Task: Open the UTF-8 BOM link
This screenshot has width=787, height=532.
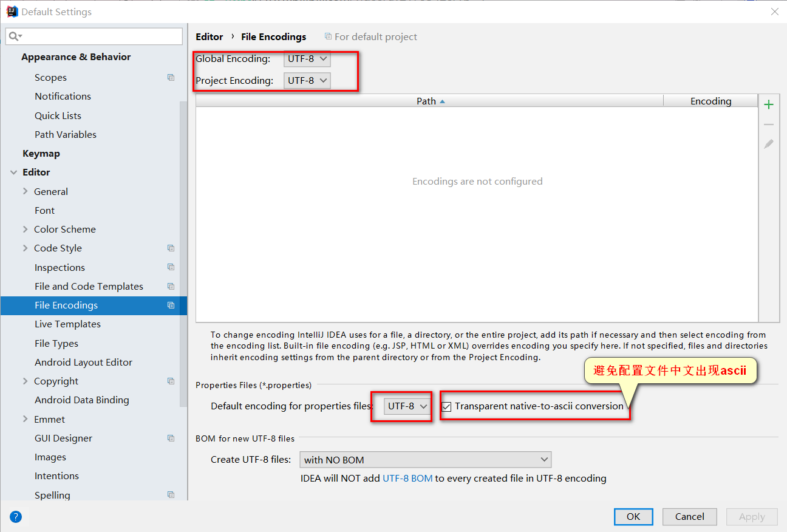Action: pyautogui.click(x=407, y=479)
